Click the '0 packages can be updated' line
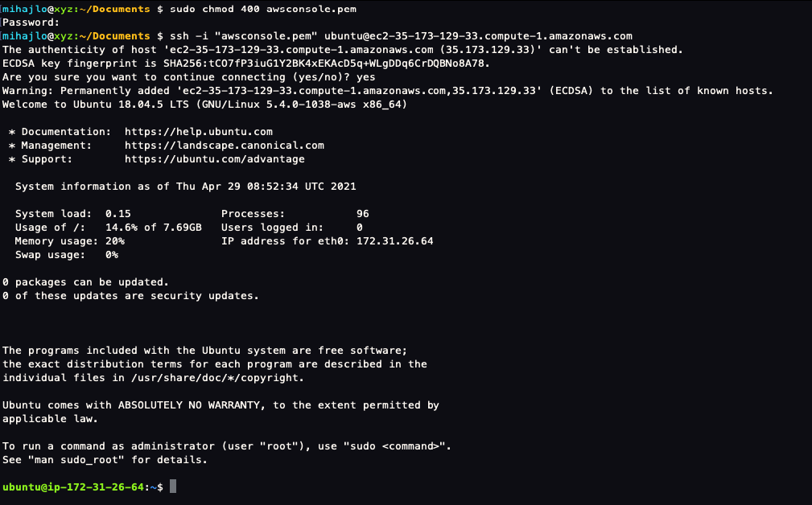 click(85, 282)
